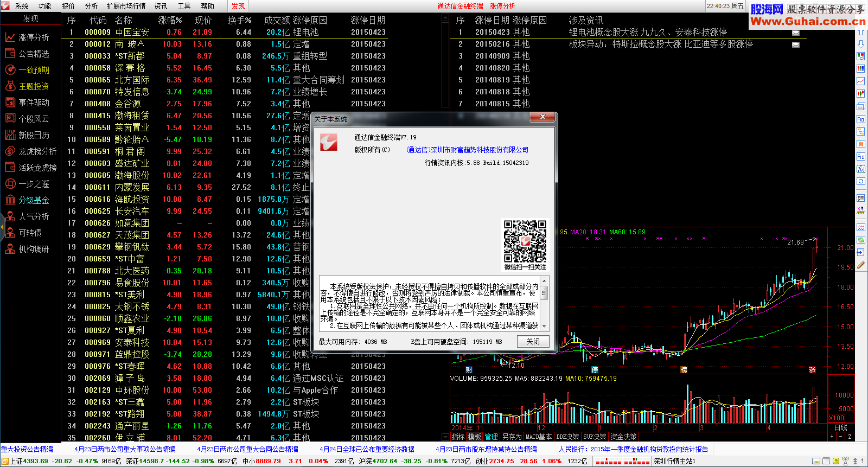Click the up arrow above the stock list scrollbar
This screenshot has width=868, height=467.
[445, 18]
